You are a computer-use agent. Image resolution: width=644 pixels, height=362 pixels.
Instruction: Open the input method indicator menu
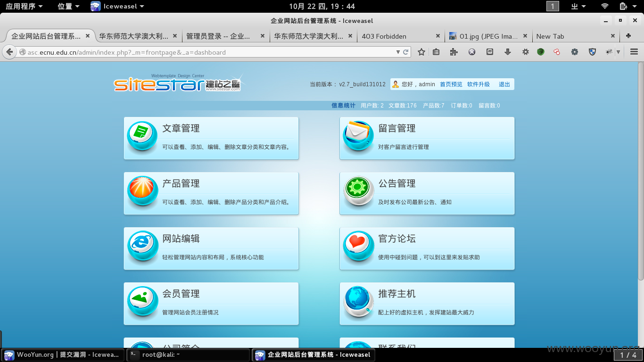pyautogui.click(x=578, y=6)
